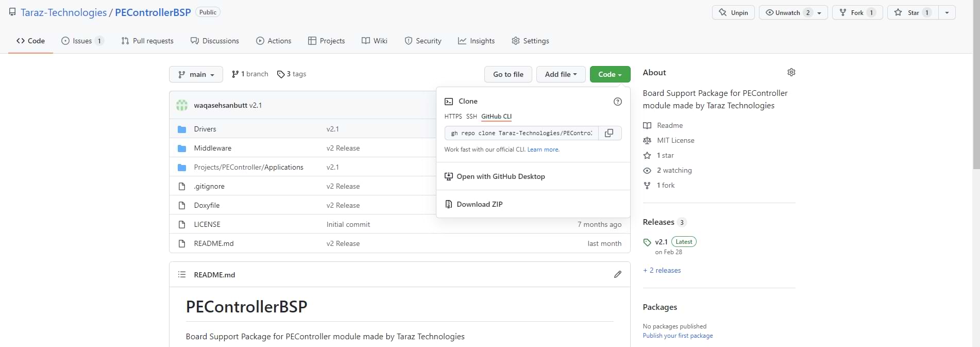
Task: Open the repository Settings tab
Action: pos(530,41)
